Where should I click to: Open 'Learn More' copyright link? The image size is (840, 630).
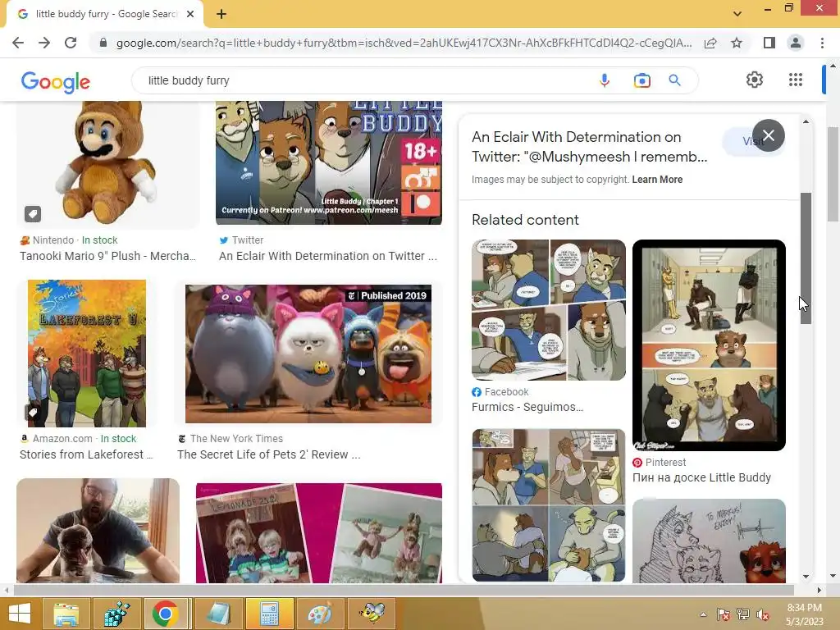pos(657,180)
